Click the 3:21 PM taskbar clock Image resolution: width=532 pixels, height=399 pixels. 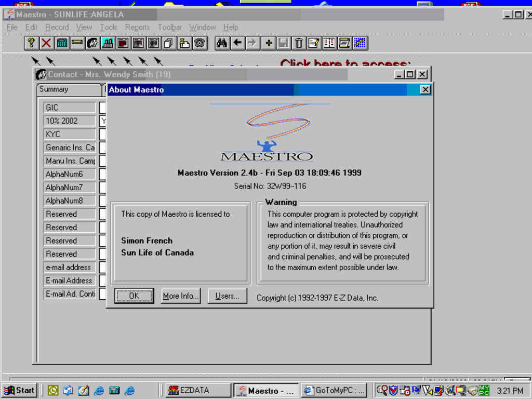pyautogui.click(x=510, y=391)
